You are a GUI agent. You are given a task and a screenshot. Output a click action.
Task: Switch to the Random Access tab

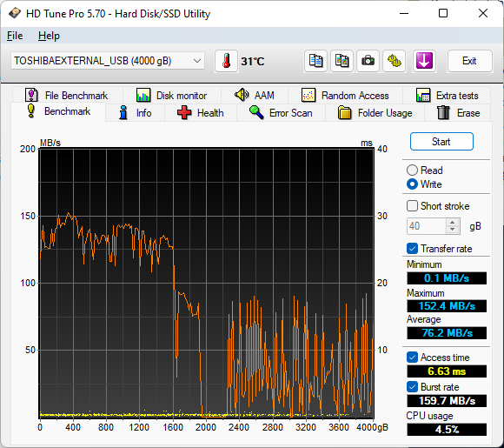pyautogui.click(x=346, y=96)
